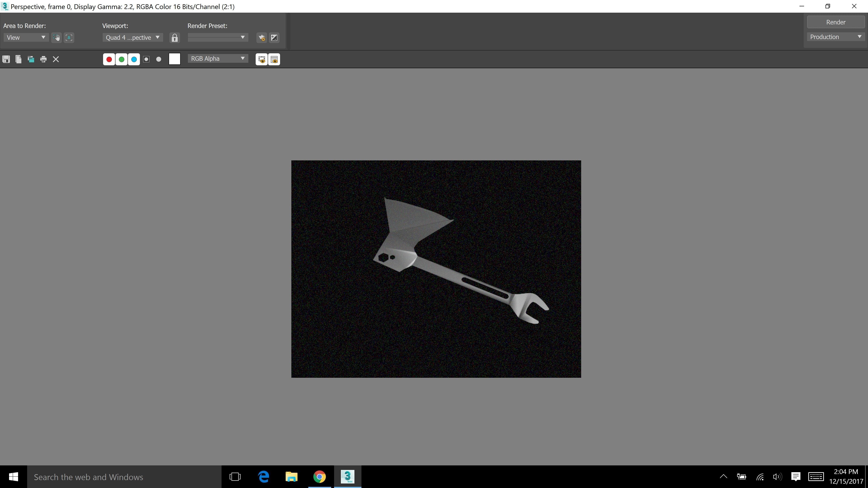The image size is (868, 488).
Task: Toggle the green channel button
Action: [x=121, y=59]
